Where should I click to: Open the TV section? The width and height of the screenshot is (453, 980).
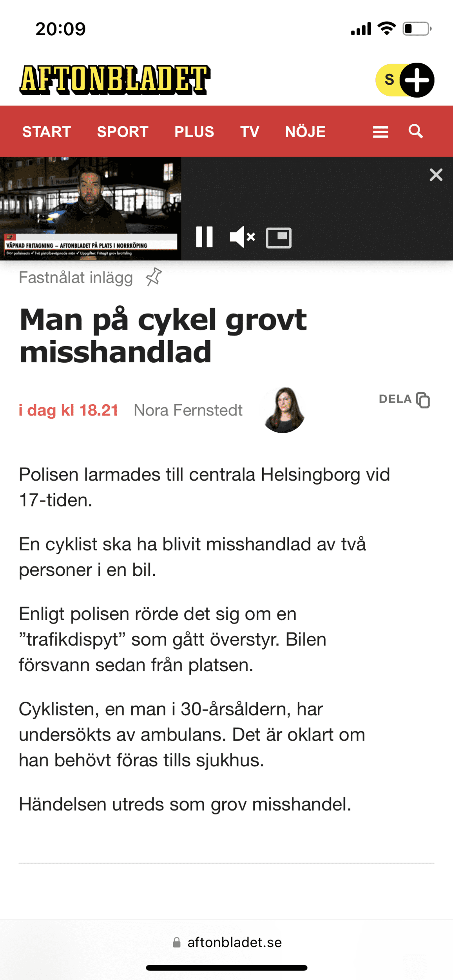[250, 132]
